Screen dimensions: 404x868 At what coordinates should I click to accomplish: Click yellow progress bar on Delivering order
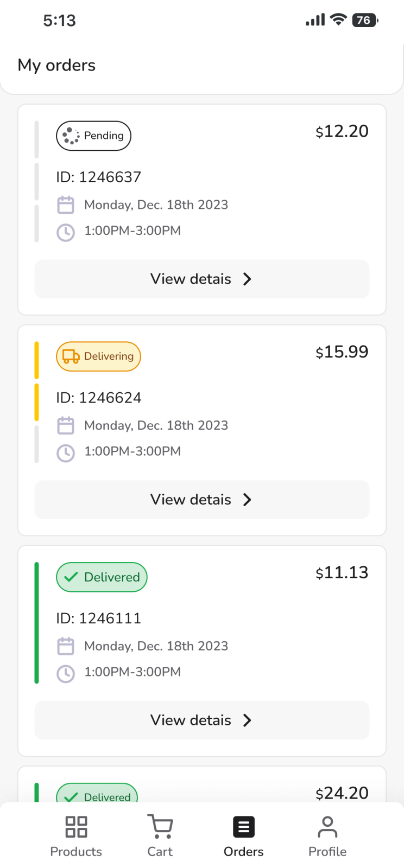(x=37, y=381)
